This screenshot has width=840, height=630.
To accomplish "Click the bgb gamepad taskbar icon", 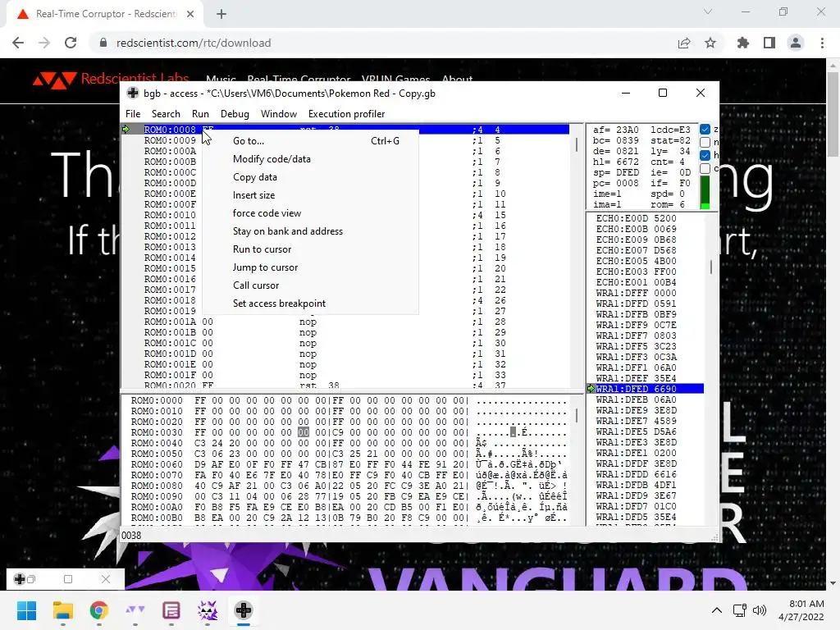I will [243, 610].
